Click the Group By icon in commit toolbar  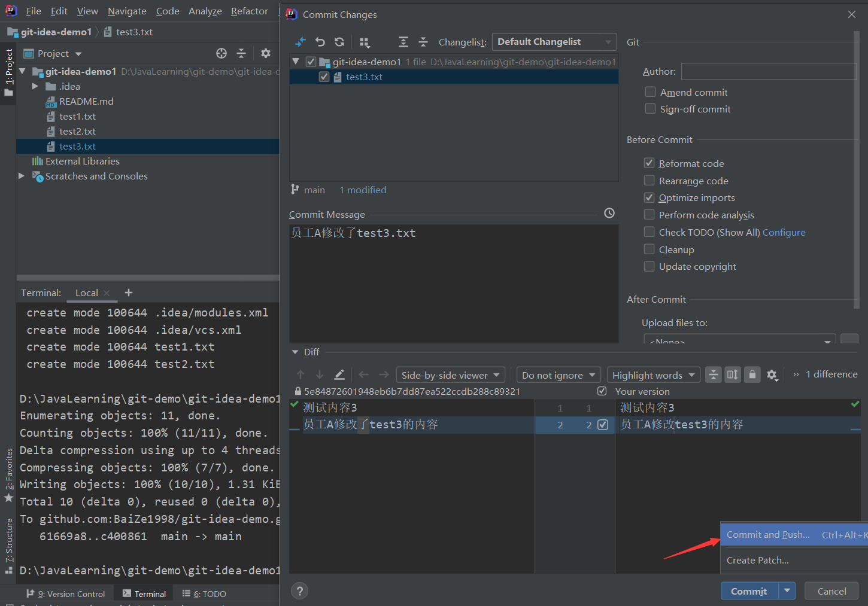pyautogui.click(x=364, y=42)
